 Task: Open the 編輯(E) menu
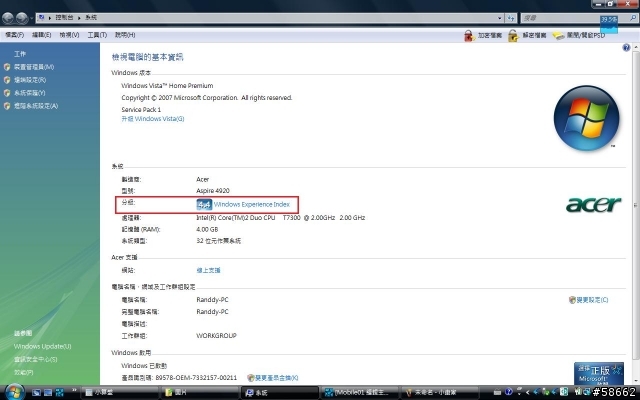point(41,35)
